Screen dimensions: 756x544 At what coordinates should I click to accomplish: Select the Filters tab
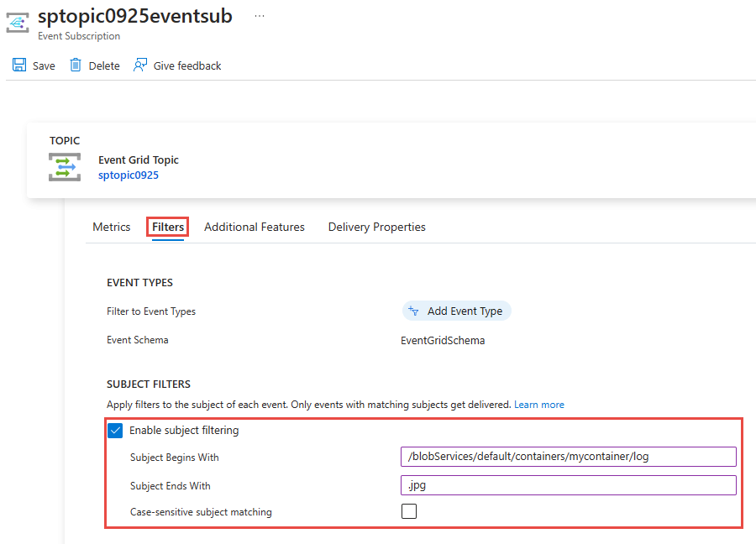pos(168,227)
